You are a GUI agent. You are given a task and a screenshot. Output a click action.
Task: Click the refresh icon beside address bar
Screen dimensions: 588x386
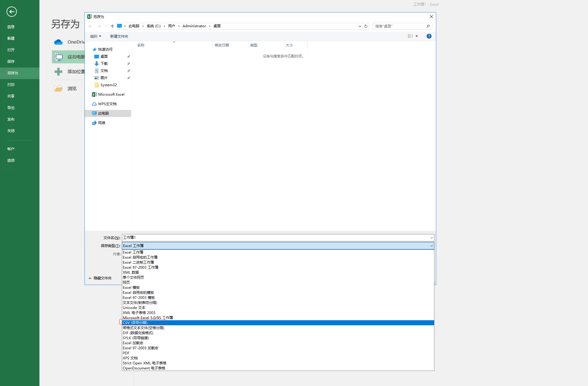point(366,26)
